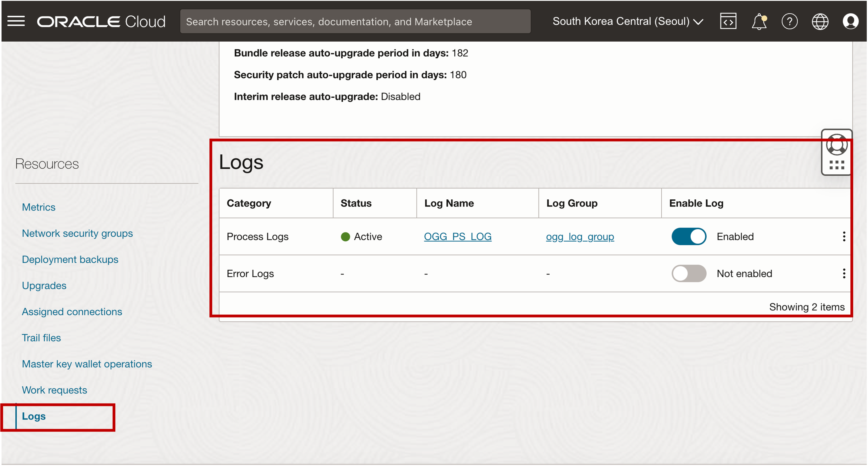Click Trail files in Resources sidebar

pyautogui.click(x=41, y=337)
